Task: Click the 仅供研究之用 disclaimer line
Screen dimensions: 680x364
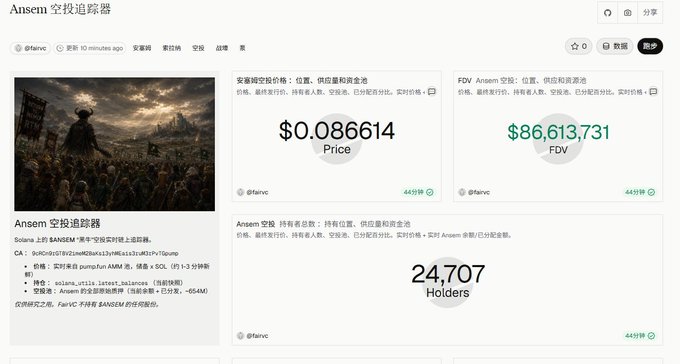Action: (87, 305)
